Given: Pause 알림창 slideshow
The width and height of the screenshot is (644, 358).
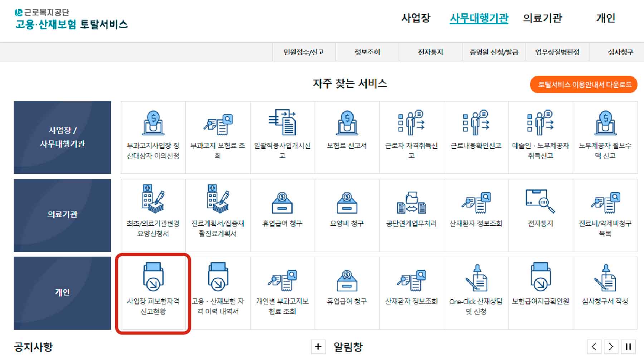Looking at the screenshot, I should tap(628, 347).
